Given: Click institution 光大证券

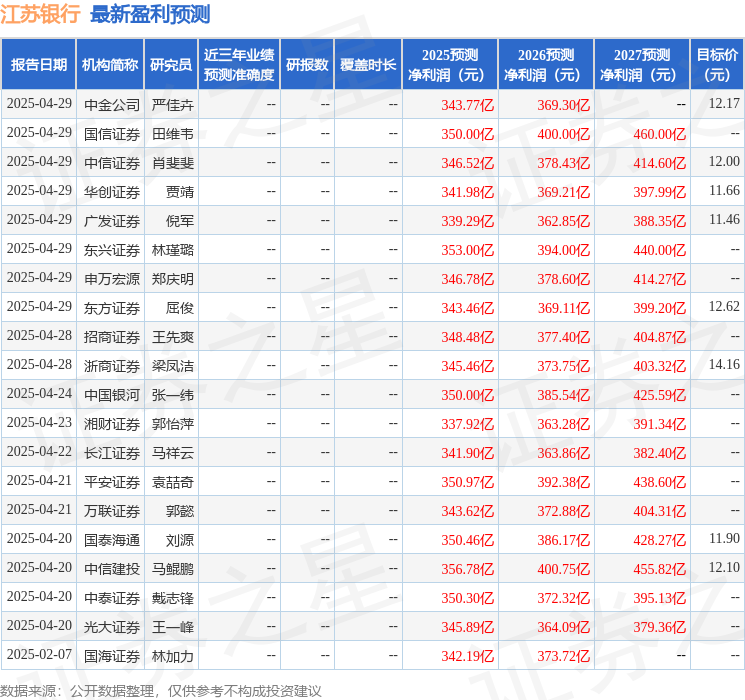Looking at the screenshot, I should (x=112, y=627).
